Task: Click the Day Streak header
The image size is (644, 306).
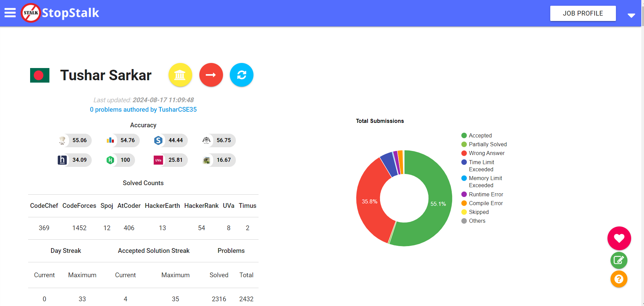Action: (66, 251)
